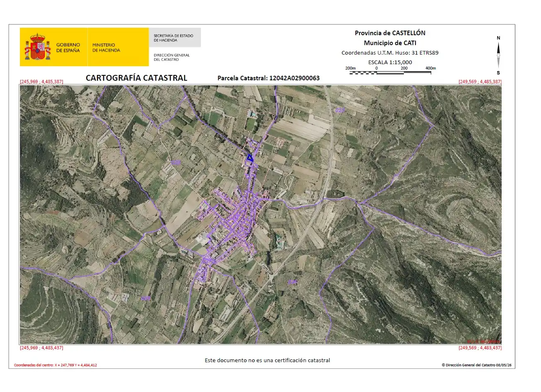Click the Spanish coat of arms emblem
This screenshot has height=392, width=541.
pyautogui.click(x=38, y=47)
